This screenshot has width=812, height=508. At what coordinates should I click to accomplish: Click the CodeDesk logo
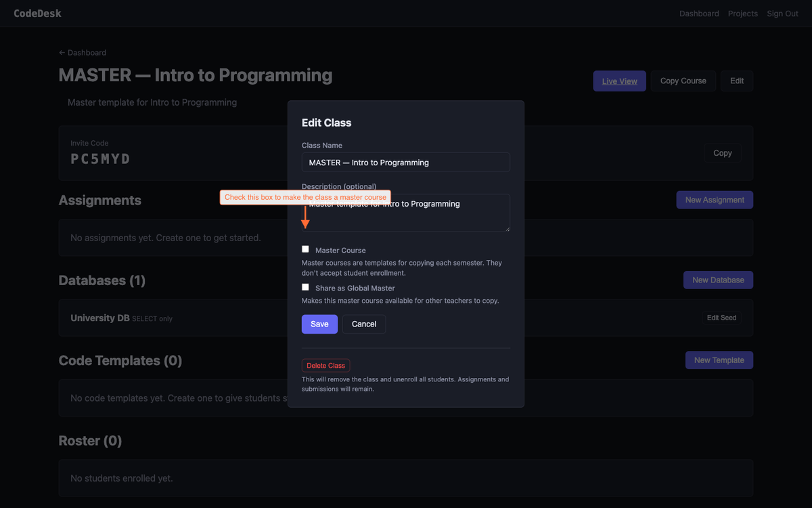pos(37,14)
